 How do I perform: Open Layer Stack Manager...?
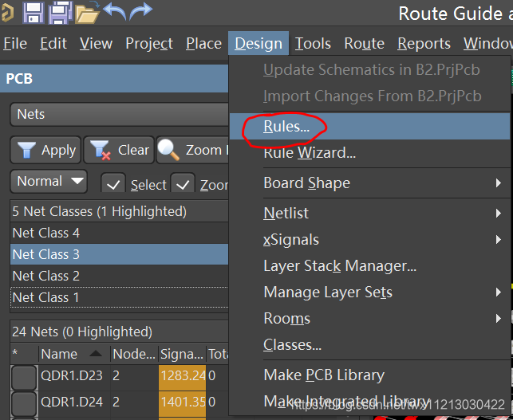click(369, 265)
